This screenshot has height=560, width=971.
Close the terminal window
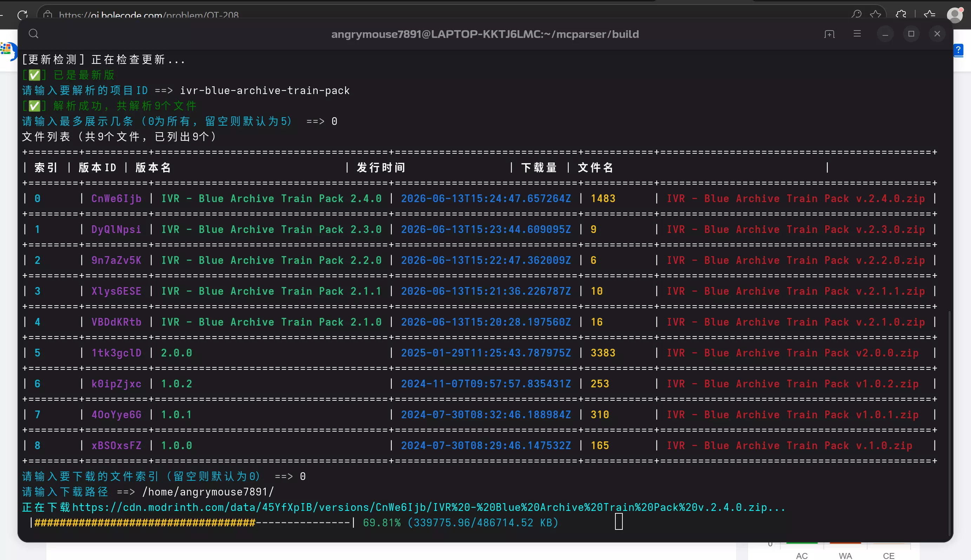click(x=937, y=34)
